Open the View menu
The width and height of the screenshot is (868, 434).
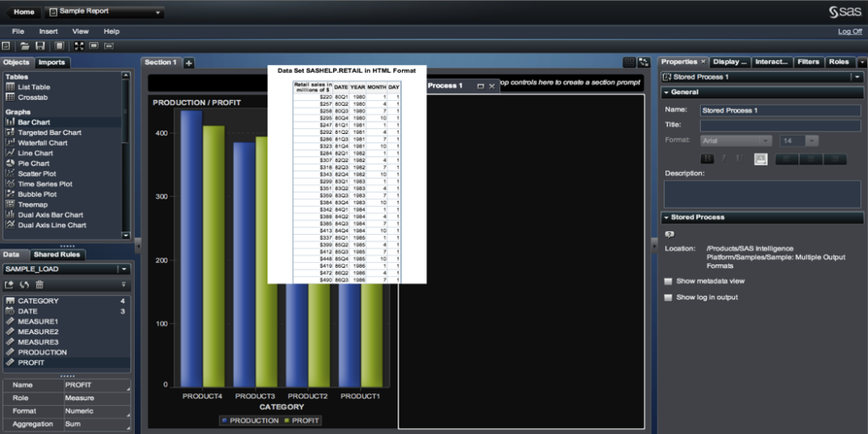[81, 31]
